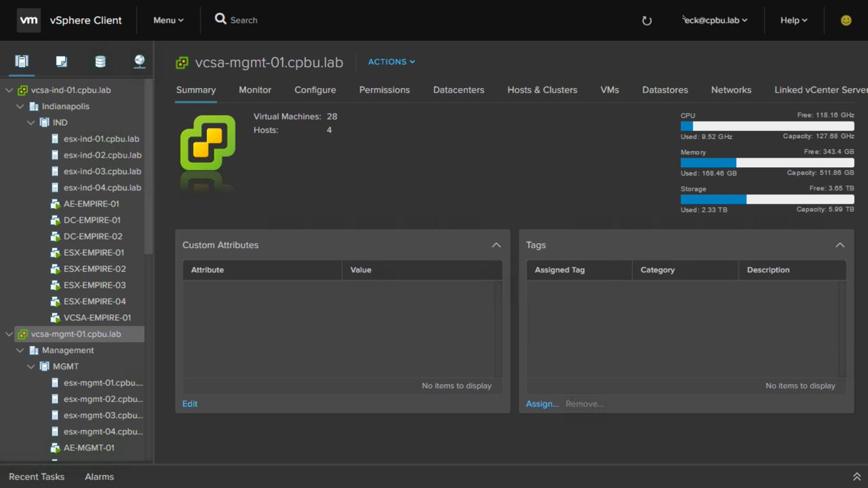
Task: Open the Alarms panel
Action: coord(99,477)
